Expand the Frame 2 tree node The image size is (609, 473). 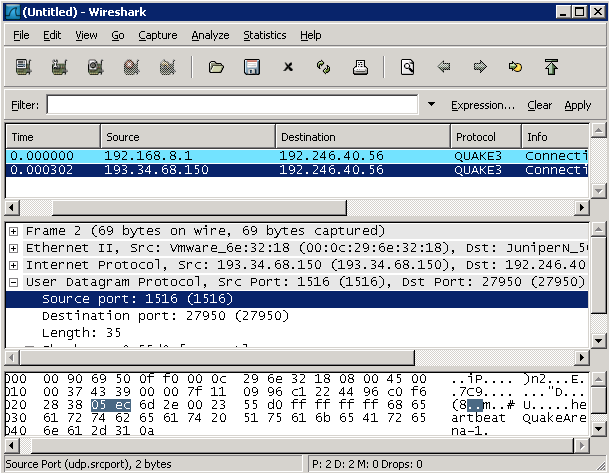(13, 231)
